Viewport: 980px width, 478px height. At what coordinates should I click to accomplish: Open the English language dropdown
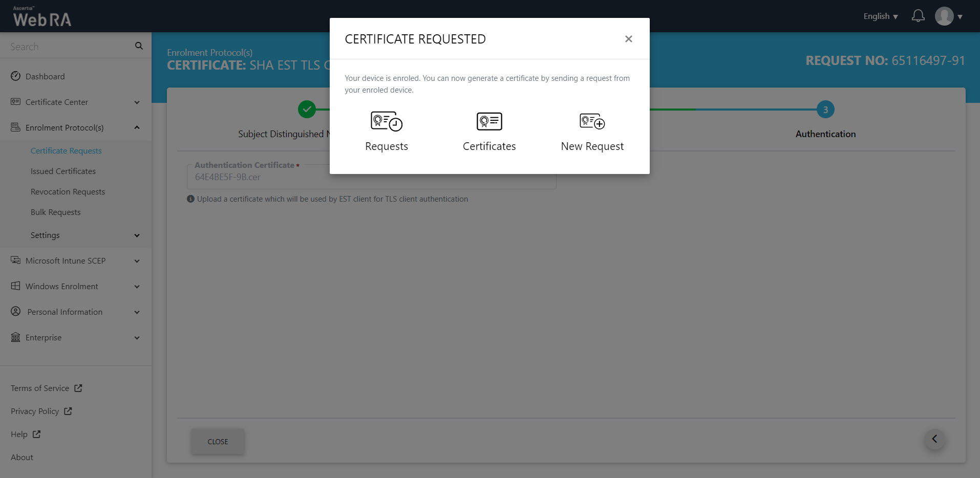(x=880, y=16)
